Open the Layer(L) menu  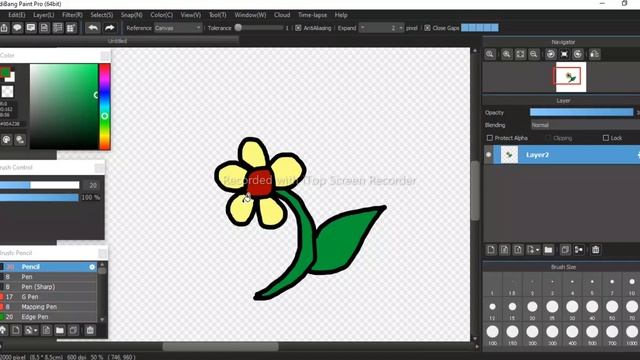click(44, 15)
